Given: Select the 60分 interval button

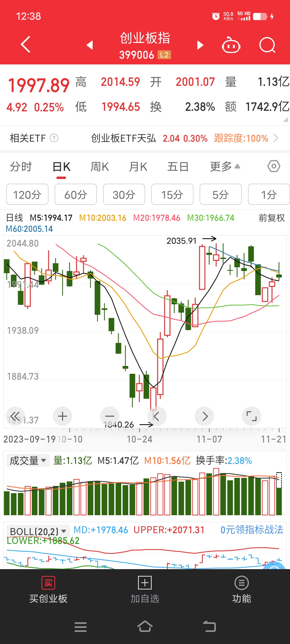Looking at the screenshot, I should click(x=76, y=194).
